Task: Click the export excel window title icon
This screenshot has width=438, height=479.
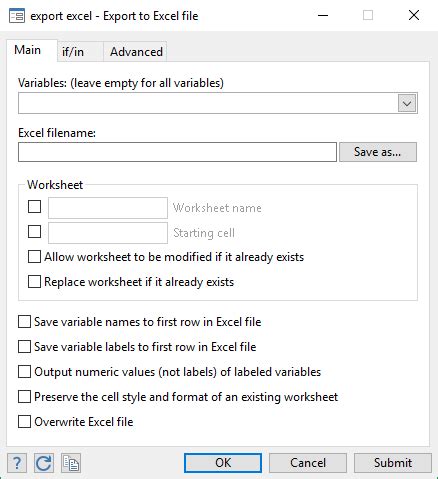Action: (17, 16)
